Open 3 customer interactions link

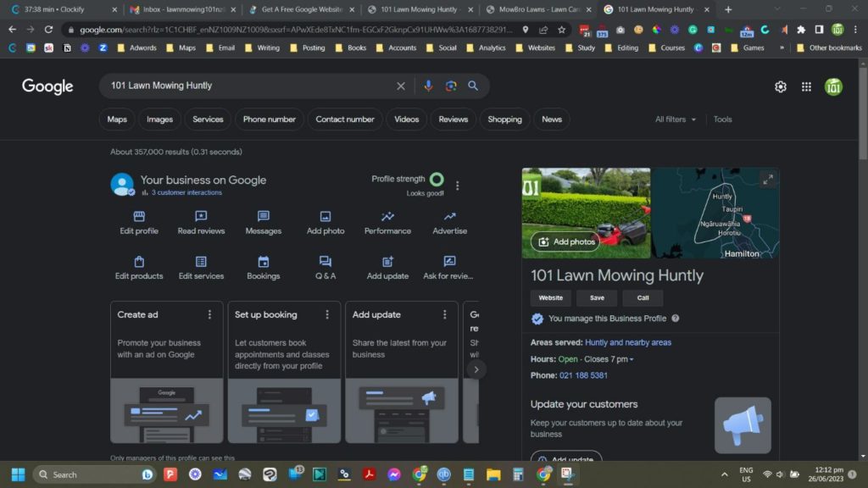pyautogui.click(x=186, y=192)
